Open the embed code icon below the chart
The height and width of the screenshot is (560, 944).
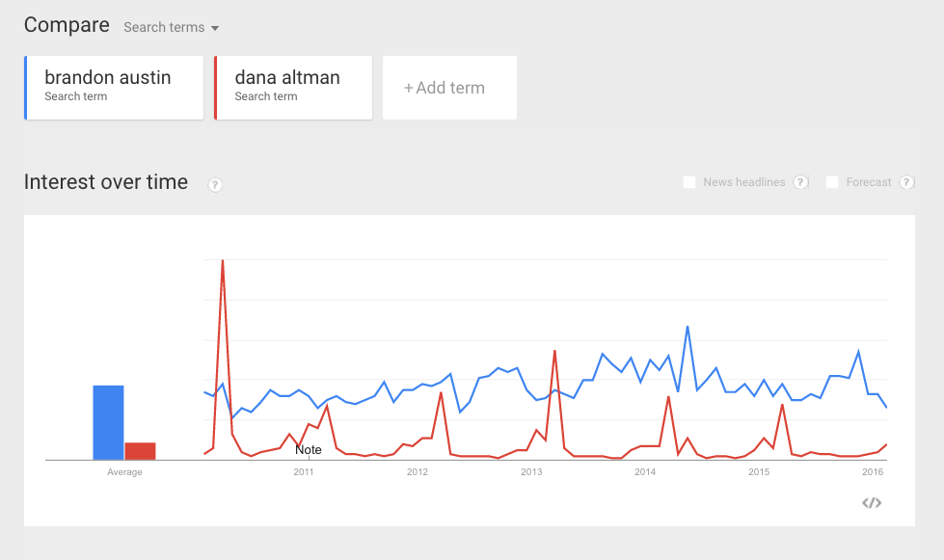[871, 503]
